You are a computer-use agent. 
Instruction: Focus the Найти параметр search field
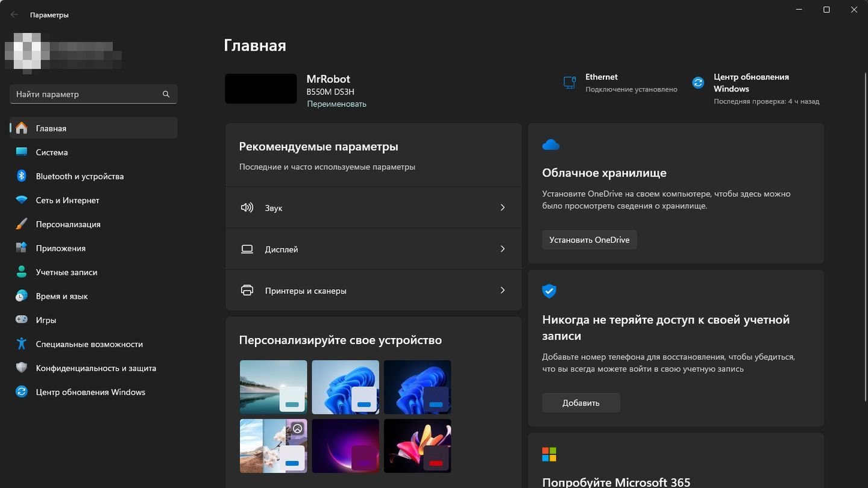click(x=93, y=94)
